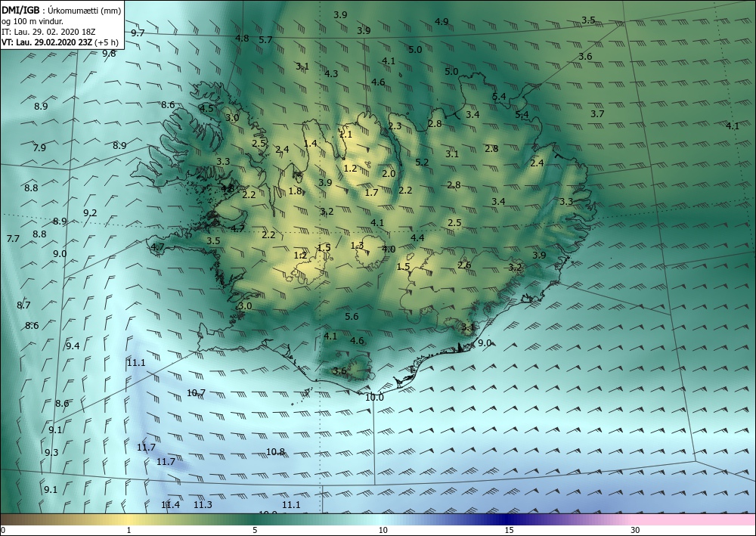Click the map value '1.3'

click(x=357, y=246)
